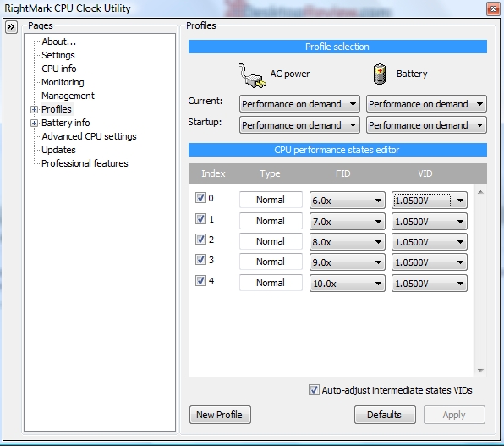Screen dimensions: 504x446
Task: Open the 9.0x FID dropdown
Action: 348,262
